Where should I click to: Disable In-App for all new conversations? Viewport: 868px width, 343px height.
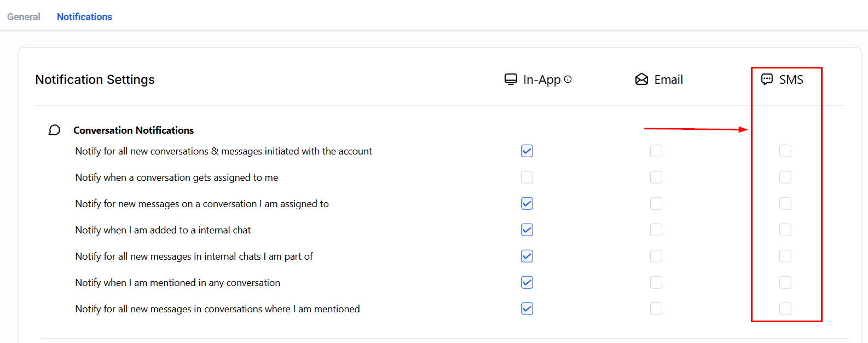[527, 151]
